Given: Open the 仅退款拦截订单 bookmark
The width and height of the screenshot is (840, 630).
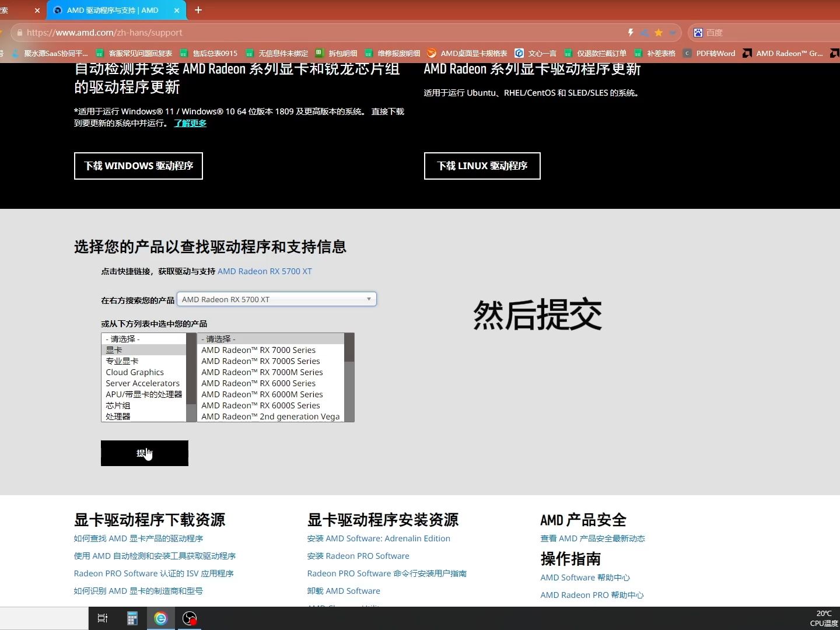Looking at the screenshot, I should coord(595,53).
